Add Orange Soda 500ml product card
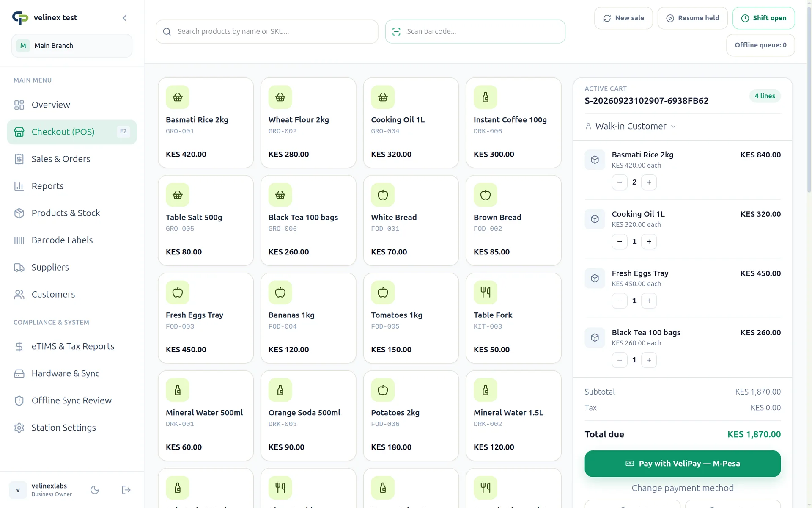812x508 pixels. (x=308, y=416)
